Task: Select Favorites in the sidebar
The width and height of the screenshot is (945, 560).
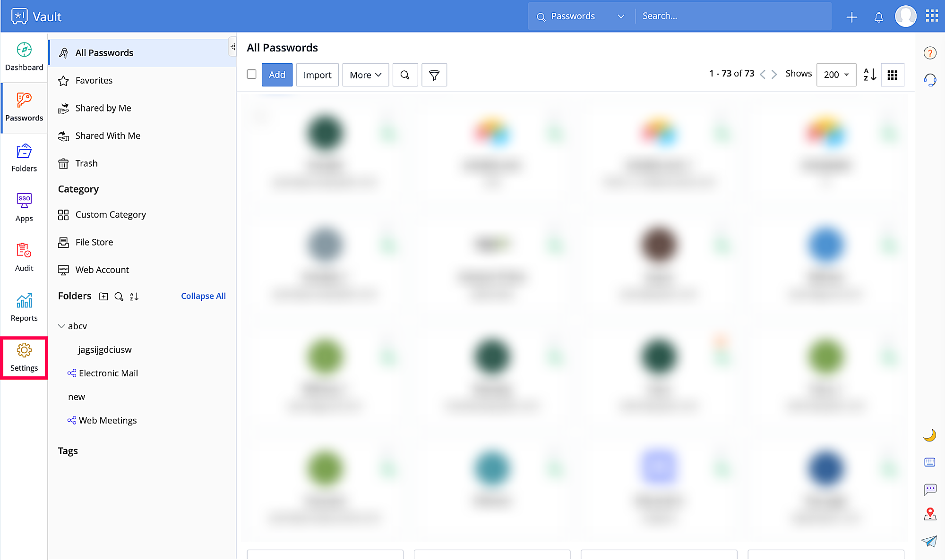Action: click(x=94, y=81)
